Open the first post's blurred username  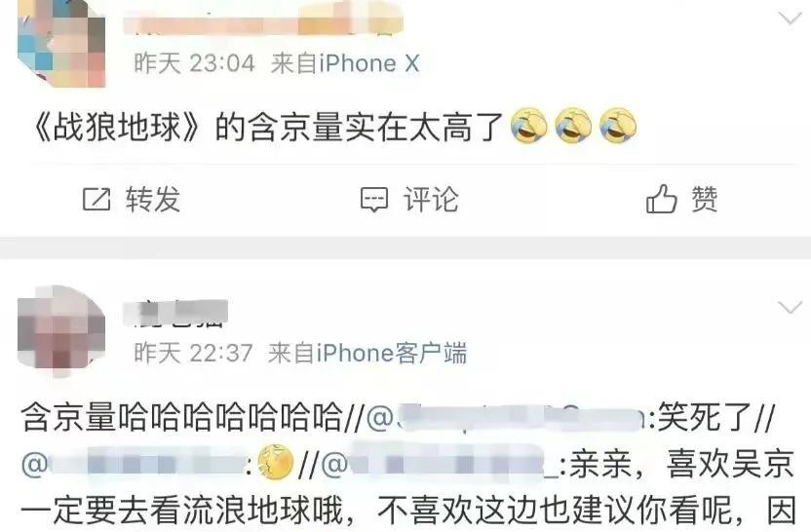coord(263,20)
